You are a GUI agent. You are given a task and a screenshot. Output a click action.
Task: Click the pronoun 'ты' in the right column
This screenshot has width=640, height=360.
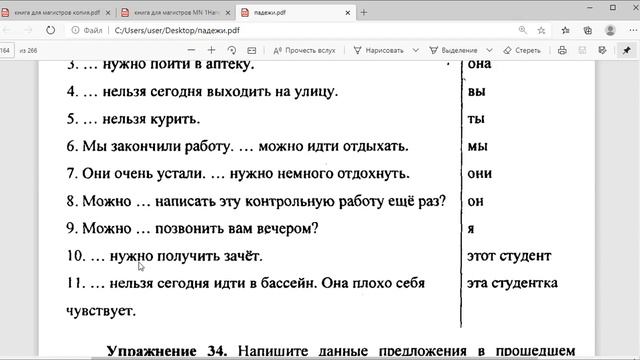point(476,119)
